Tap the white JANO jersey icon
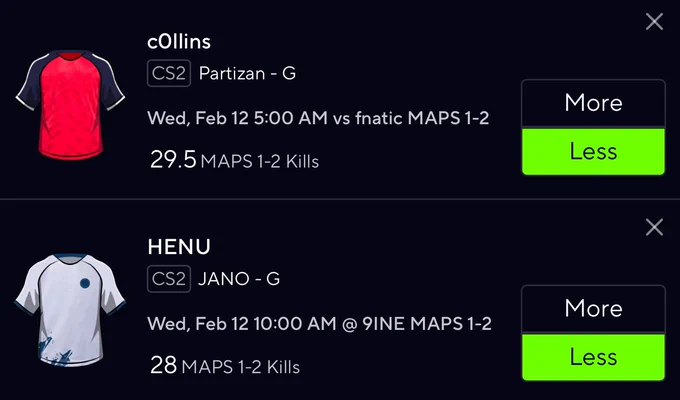 (x=70, y=310)
